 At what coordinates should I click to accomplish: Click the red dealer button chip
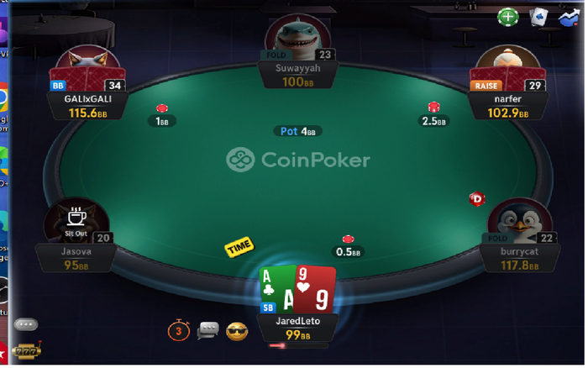click(477, 199)
